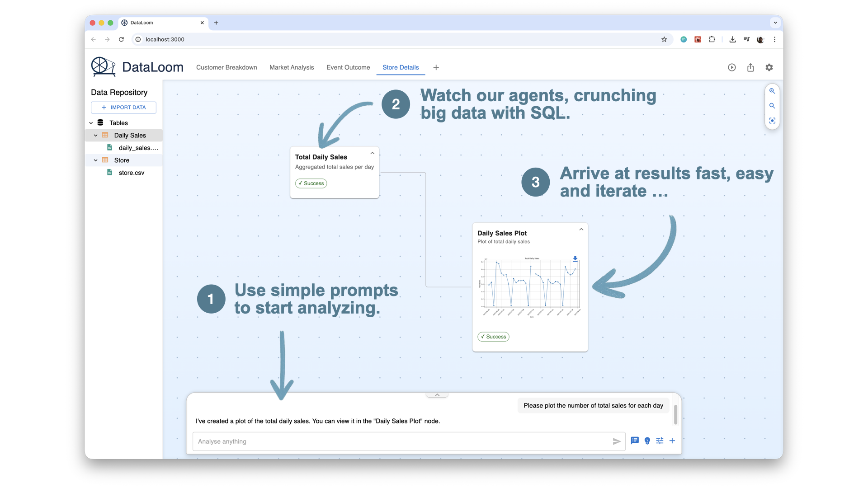The height and width of the screenshot is (488, 868).
Task: Collapse the Total Daily Sales node
Action: (372, 153)
